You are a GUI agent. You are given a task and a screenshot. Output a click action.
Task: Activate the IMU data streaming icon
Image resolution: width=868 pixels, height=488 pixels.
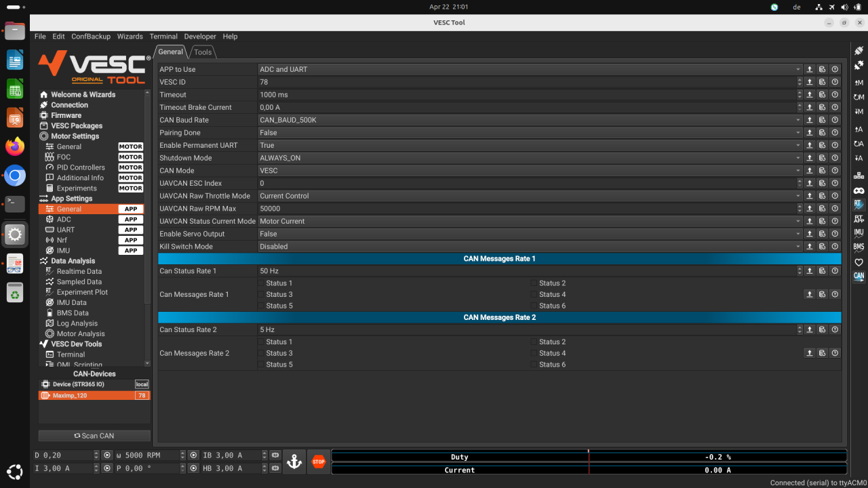click(x=859, y=233)
